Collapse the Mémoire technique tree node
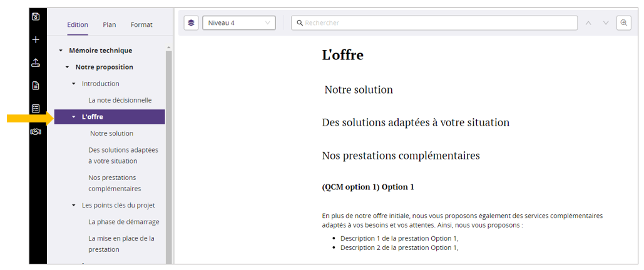 click(x=61, y=51)
